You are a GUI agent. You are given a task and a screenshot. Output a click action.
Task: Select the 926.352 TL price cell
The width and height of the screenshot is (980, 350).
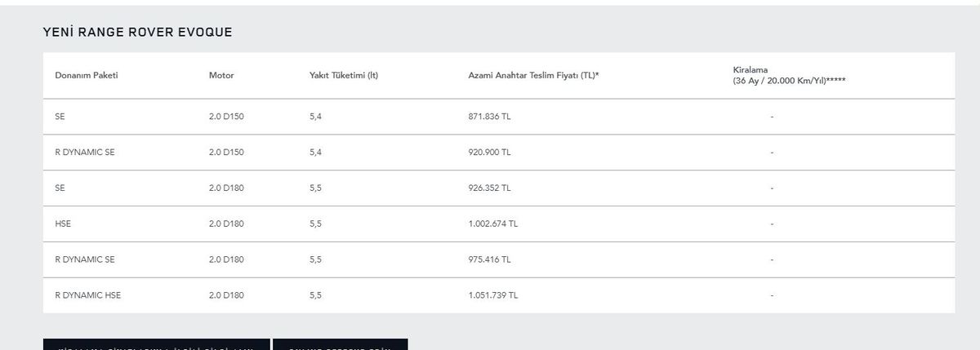[x=489, y=188]
